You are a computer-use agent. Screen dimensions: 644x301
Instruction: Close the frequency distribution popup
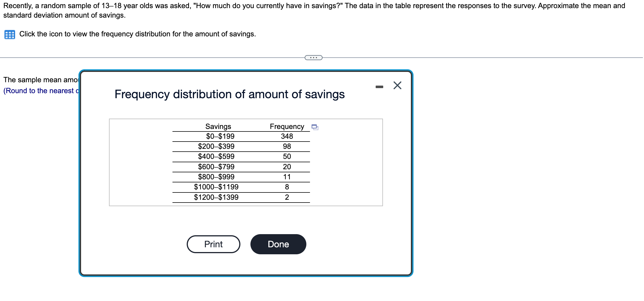[x=397, y=86]
